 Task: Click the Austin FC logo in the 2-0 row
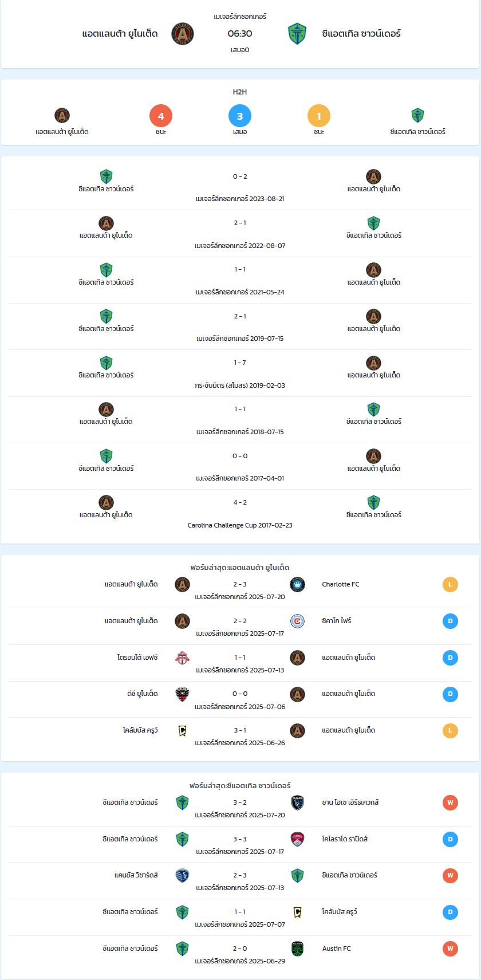click(x=297, y=948)
